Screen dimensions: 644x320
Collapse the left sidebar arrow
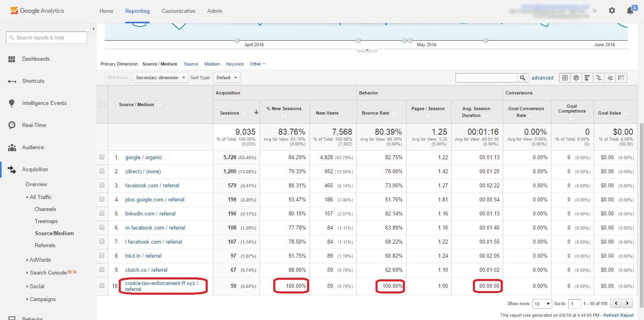[x=93, y=29]
